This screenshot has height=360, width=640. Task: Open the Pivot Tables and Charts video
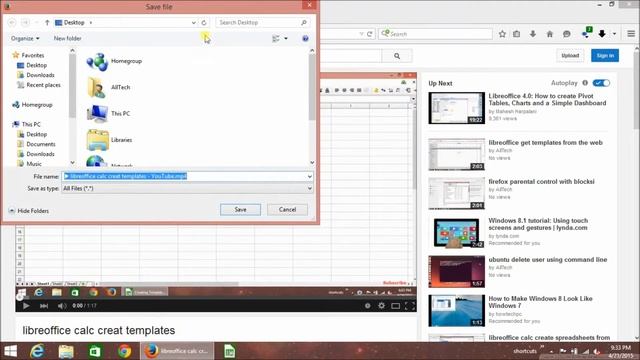[x=547, y=99]
